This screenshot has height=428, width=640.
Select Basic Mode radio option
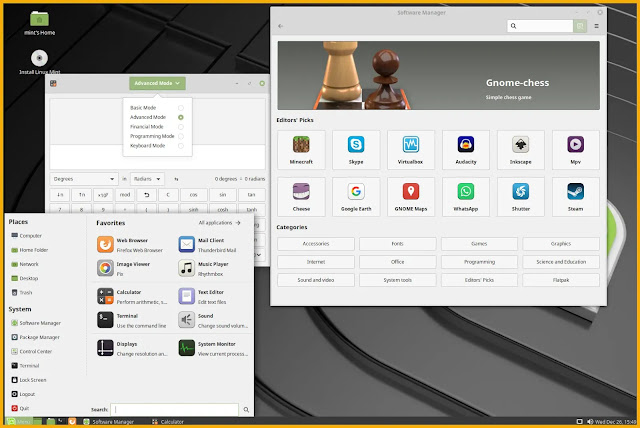pyautogui.click(x=180, y=108)
